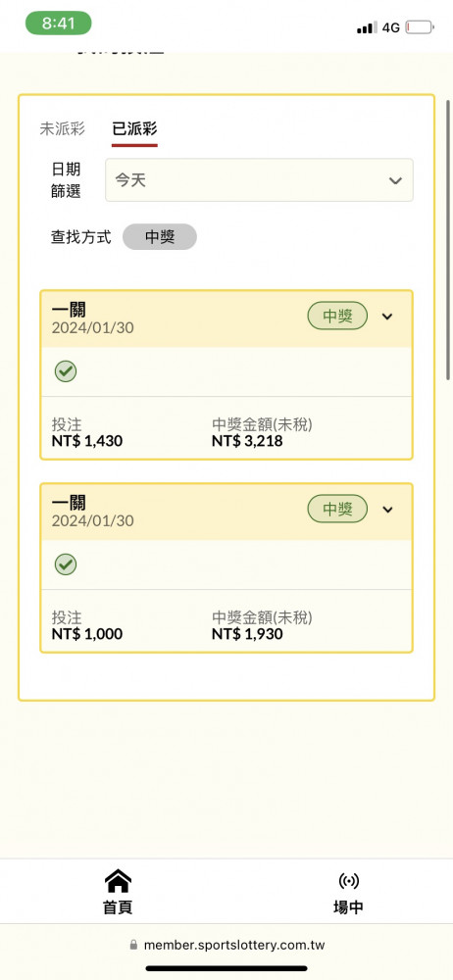The width and height of the screenshot is (453, 980).
Task: Select the 已派彩 tab
Action: [x=134, y=128]
